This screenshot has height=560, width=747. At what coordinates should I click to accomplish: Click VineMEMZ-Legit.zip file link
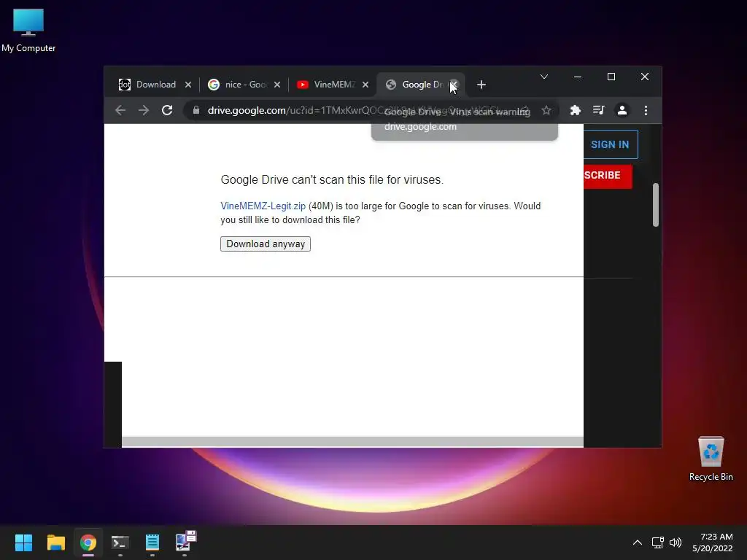(x=263, y=206)
